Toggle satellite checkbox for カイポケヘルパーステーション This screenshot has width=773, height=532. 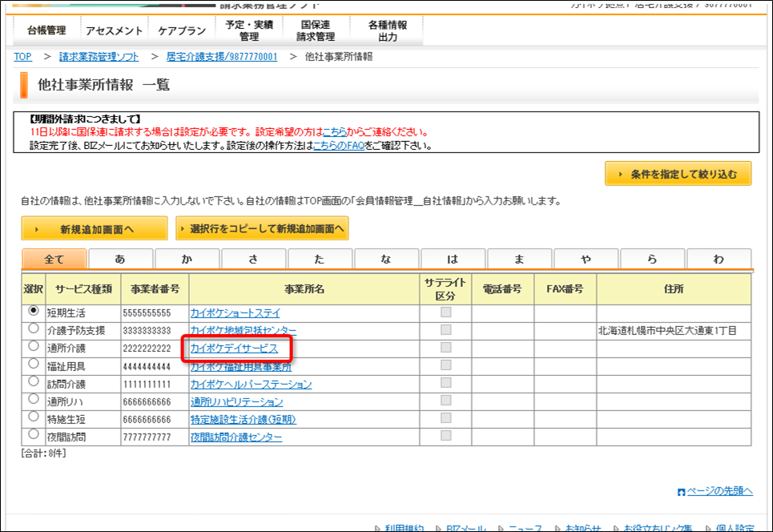click(x=445, y=383)
